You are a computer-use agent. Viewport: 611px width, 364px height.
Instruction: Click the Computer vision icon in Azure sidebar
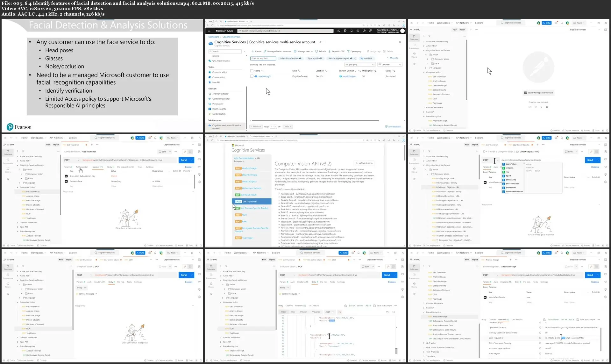pos(210,72)
